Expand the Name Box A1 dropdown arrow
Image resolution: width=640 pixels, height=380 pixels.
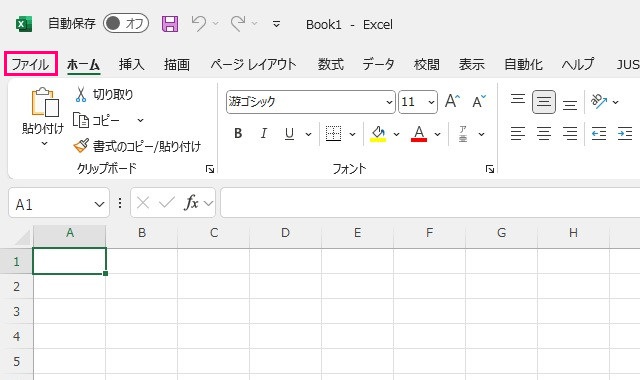tap(99, 204)
